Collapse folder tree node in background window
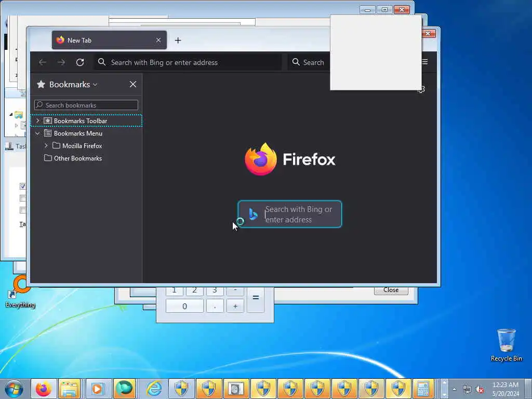 pyautogui.click(x=11, y=114)
